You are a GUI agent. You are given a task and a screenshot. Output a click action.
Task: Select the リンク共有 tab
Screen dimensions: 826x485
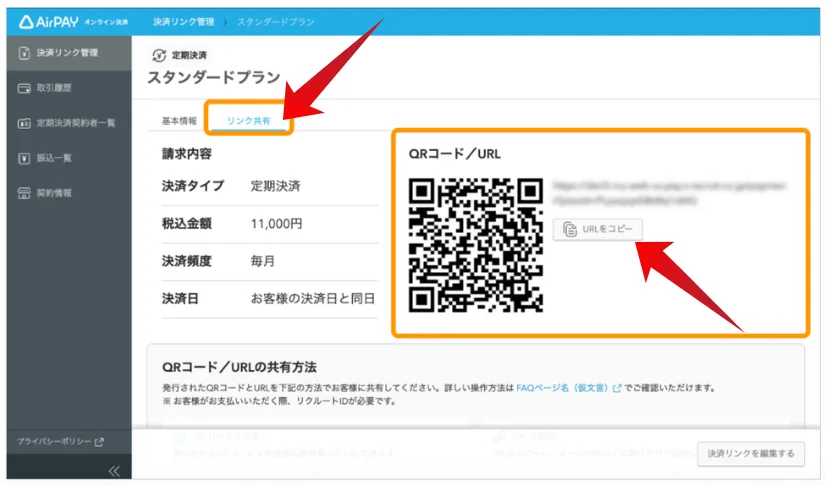point(249,121)
